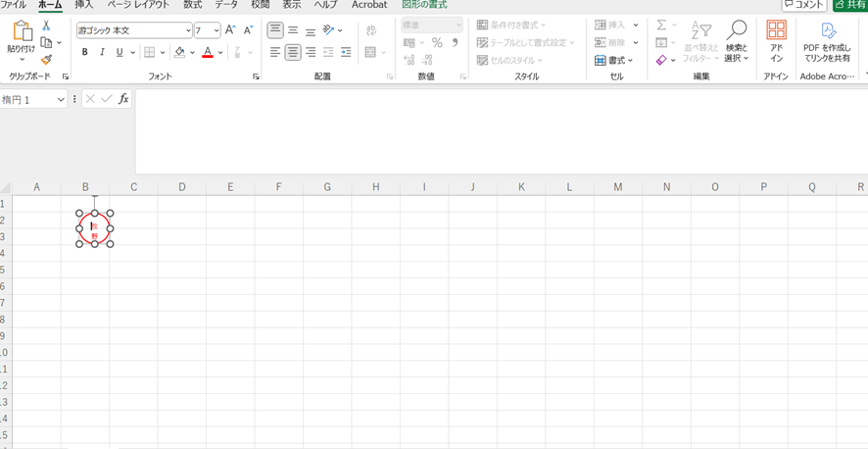Click the 共有 (Share) button
The width and height of the screenshot is (868, 449).
(849, 5)
